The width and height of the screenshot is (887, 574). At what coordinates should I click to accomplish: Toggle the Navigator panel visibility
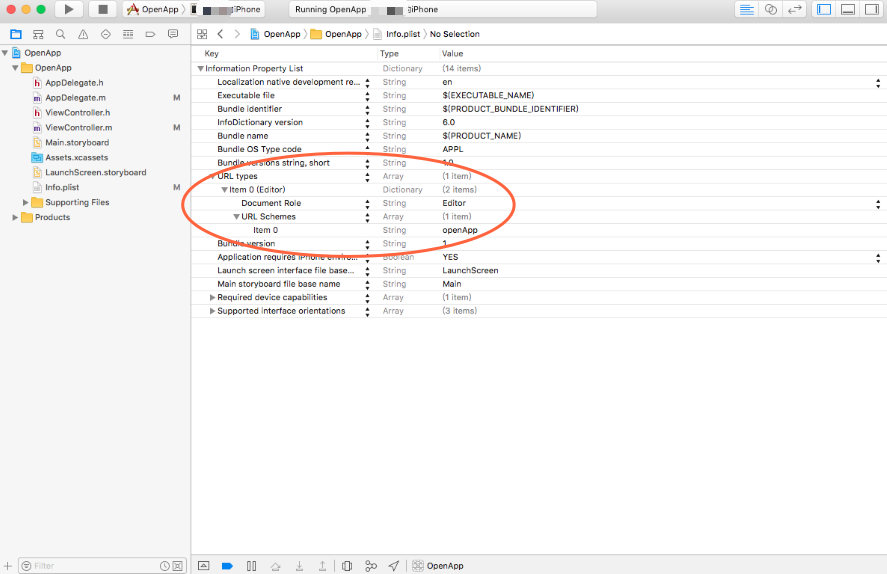pyautogui.click(x=824, y=10)
